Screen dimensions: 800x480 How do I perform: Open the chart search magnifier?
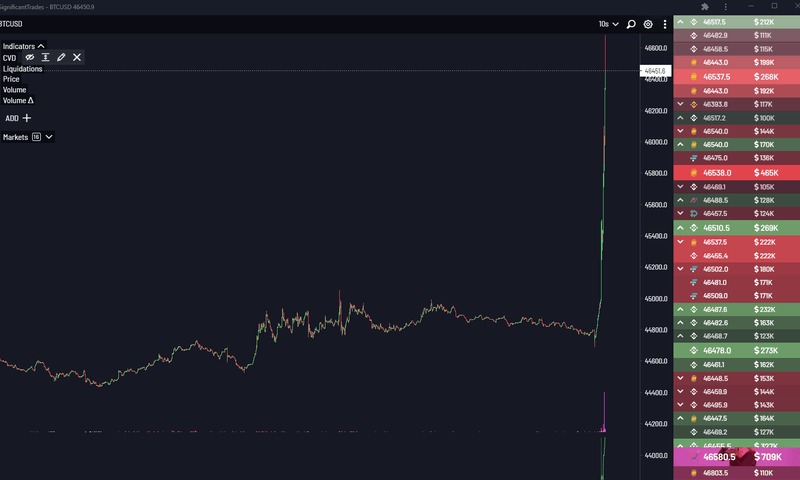(631, 24)
